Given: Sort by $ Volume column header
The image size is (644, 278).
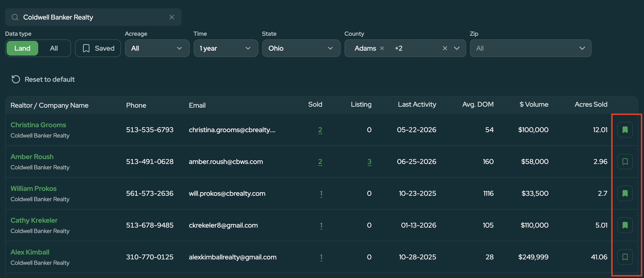Looking at the screenshot, I should click(534, 104).
